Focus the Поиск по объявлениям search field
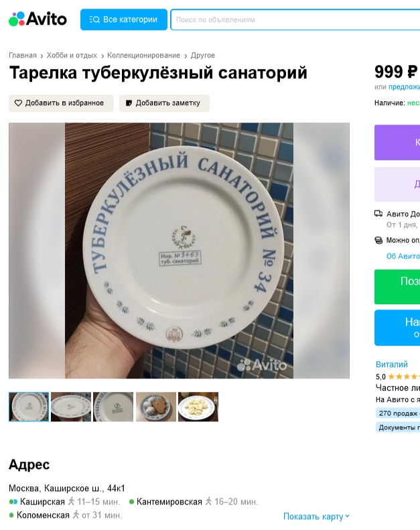 click(x=295, y=19)
